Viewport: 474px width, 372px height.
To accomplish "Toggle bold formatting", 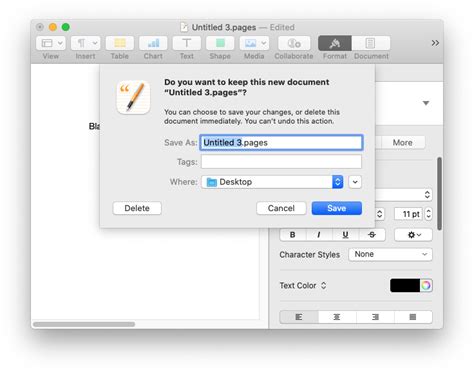I will pos(293,235).
